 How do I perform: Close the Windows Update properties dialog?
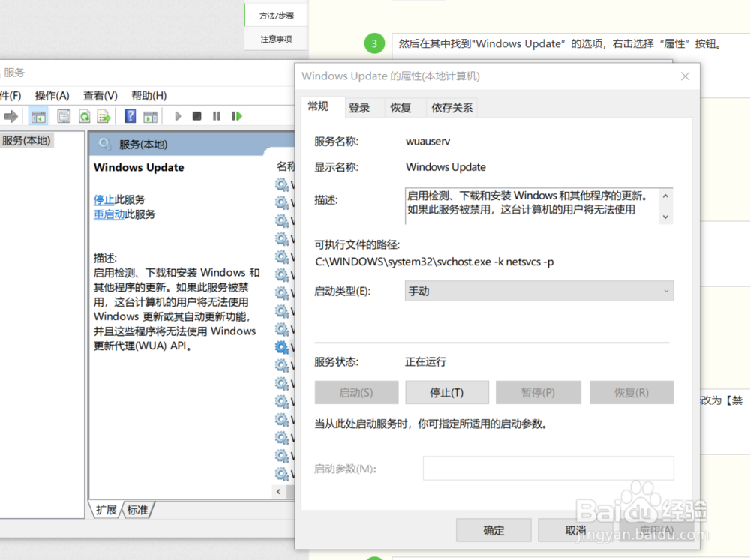pyautogui.click(x=685, y=76)
